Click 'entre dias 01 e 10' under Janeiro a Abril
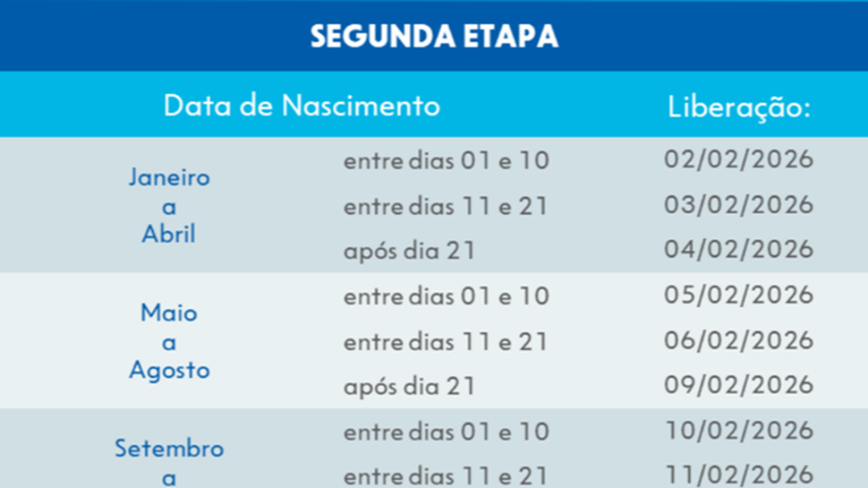 [x=446, y=161]
